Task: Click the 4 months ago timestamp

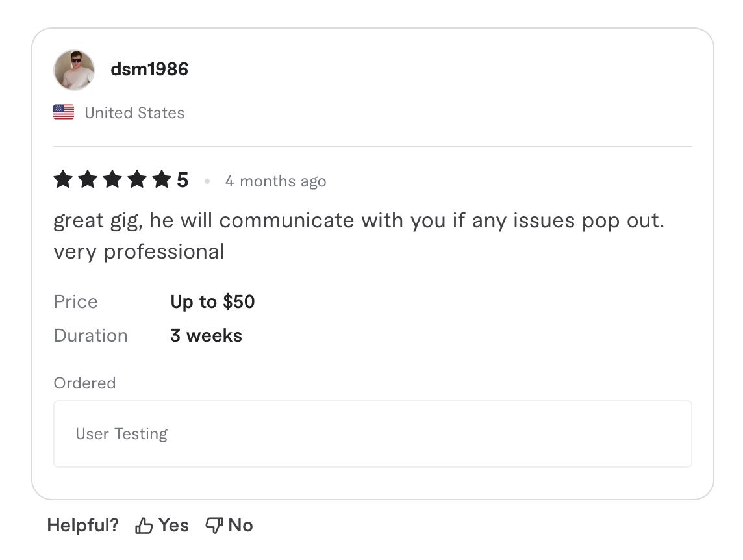Action: (x=275, y=181)
